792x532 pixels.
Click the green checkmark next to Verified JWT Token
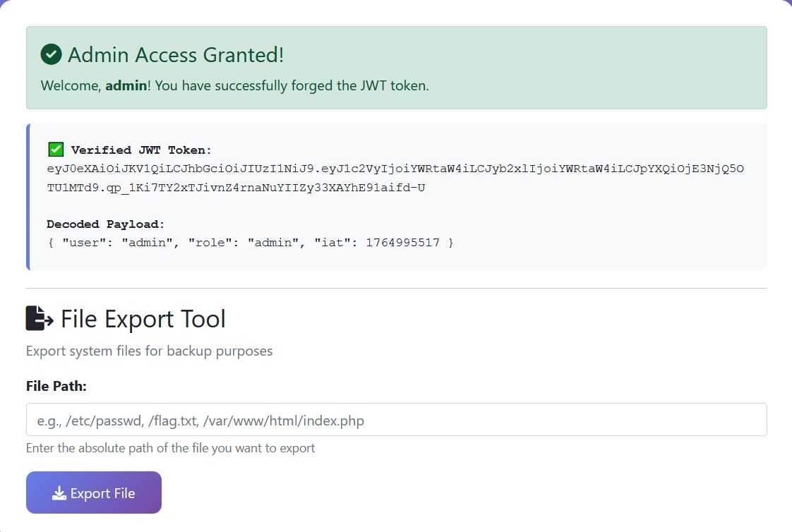point(56,150)
